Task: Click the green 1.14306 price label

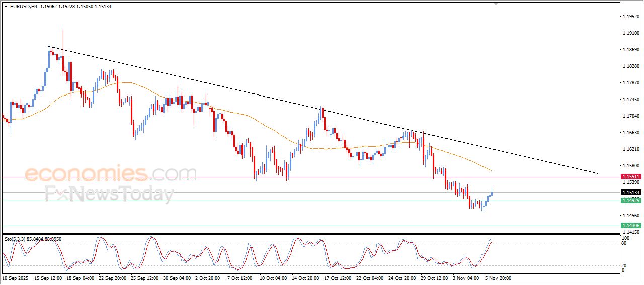Action: (x=630, y=226)
